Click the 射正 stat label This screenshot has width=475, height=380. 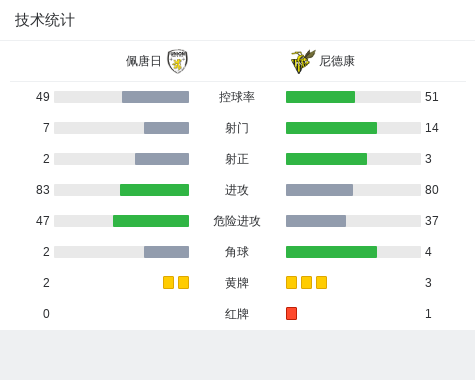point(237,159)
